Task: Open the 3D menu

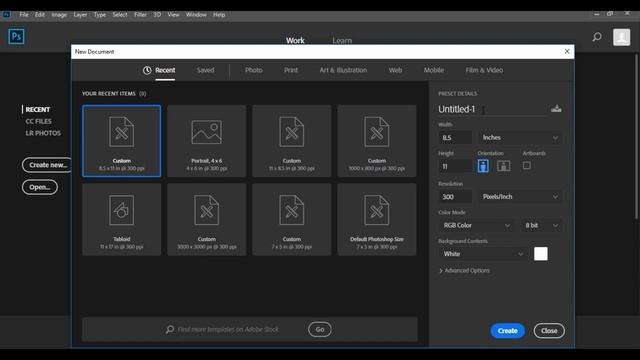Action: tap(157, 15)
